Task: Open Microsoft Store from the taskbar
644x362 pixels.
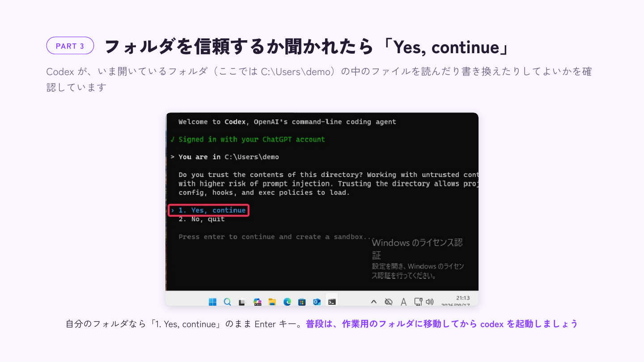Action: click(x=302, y=302)
